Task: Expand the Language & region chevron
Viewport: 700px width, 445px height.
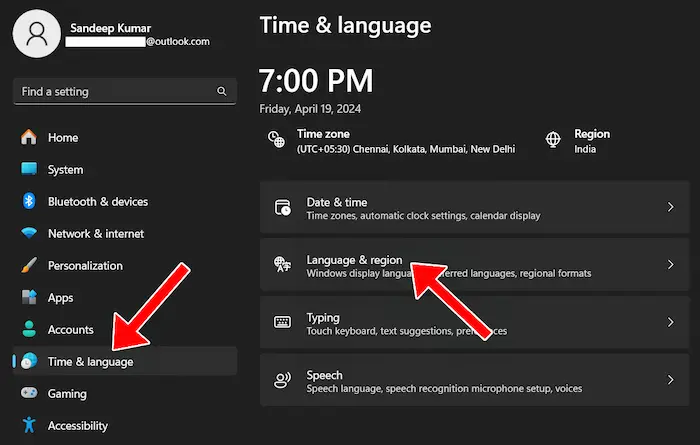Action: click(x=670, y=265)
